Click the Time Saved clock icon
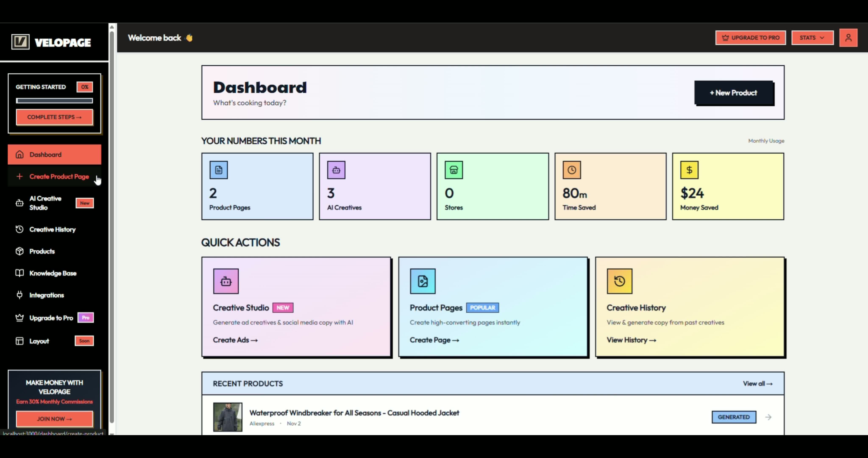Image resolution: width=868 pixels, height=458 pixels. point(572,170)
